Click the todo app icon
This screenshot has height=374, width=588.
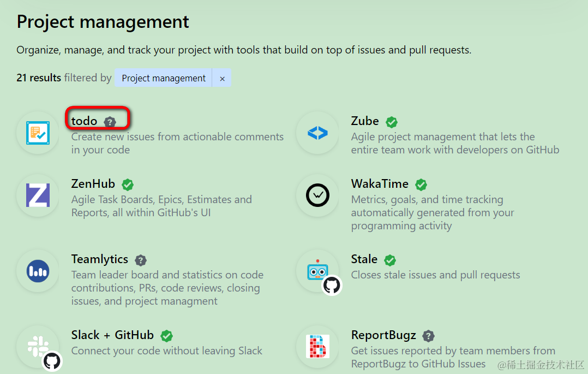coord(37,133)
